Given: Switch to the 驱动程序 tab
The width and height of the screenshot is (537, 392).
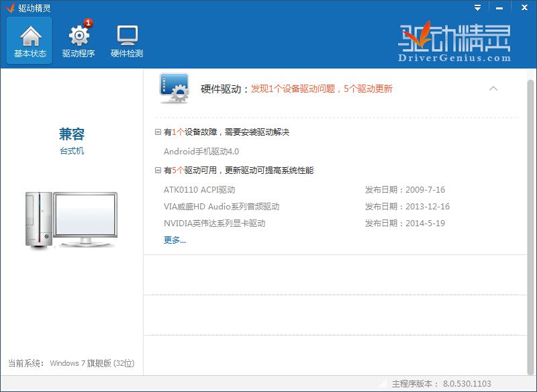Looking at the screenshot, I should coord(79,41).
